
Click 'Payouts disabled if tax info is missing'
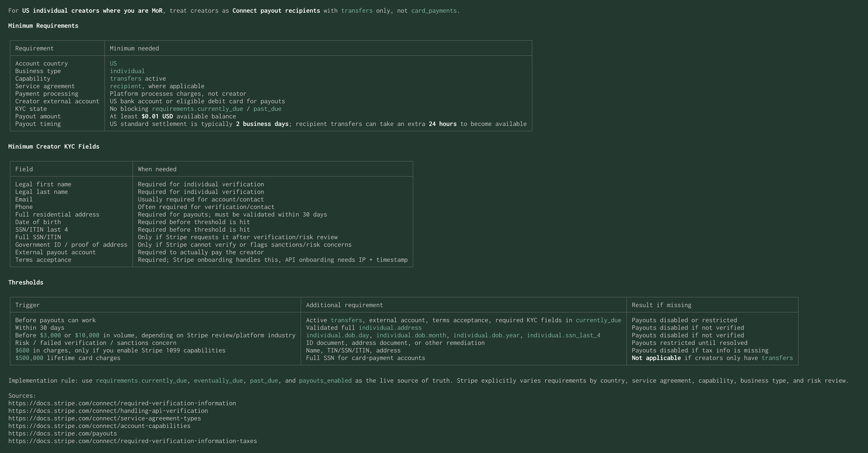pos(700,350)
